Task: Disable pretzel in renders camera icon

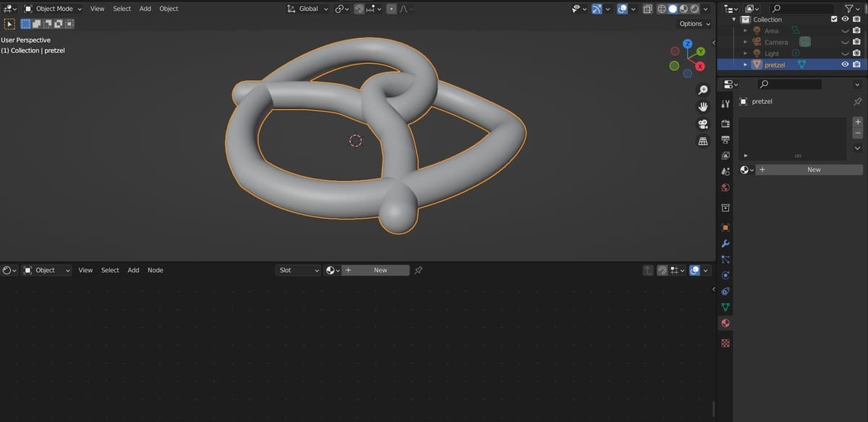Action: pyautogui.click(x=856, y=64)
